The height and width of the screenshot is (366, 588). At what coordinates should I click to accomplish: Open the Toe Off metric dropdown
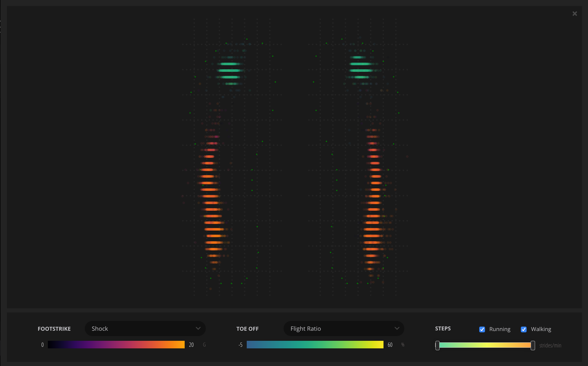(x=344, y=329)
